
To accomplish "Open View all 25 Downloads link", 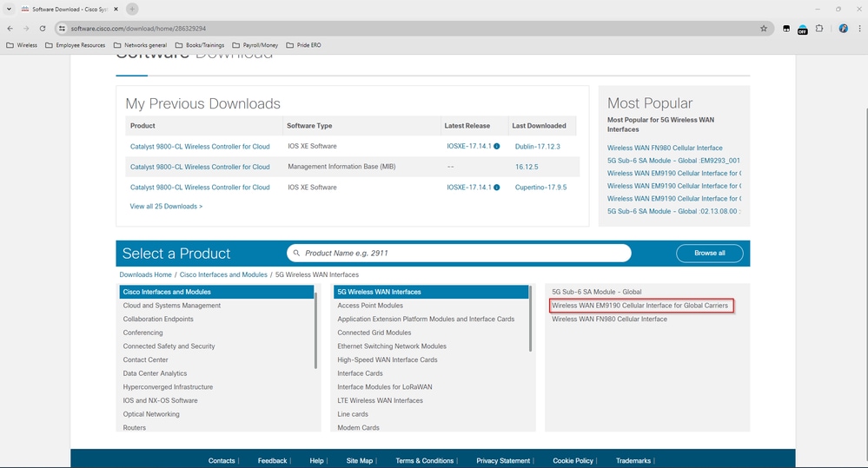I will 166,207.
